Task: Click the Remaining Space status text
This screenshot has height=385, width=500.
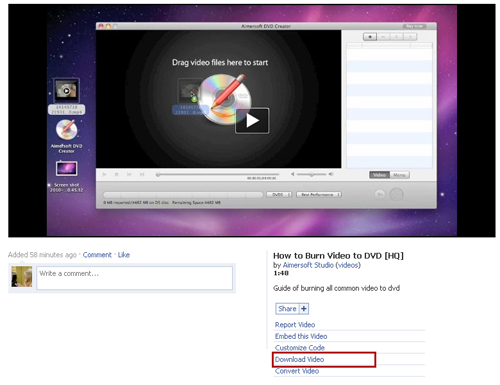Action: click(x=196, y=203)
